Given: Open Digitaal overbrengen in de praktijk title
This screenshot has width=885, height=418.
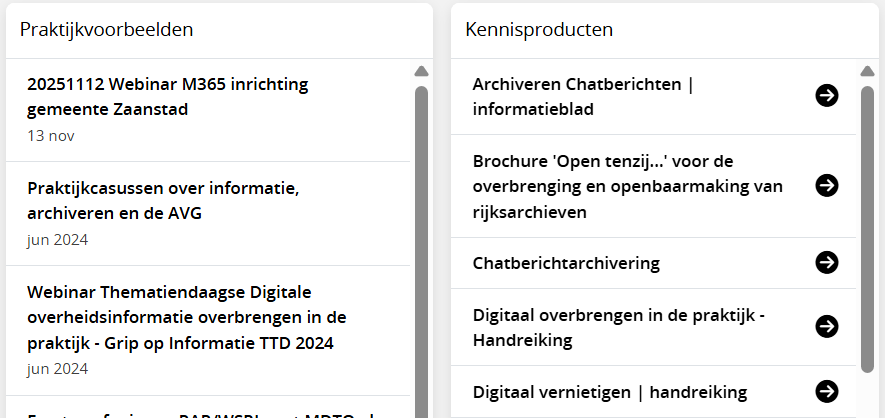Looking at the screenshot, I should click(x=618, y=327).
